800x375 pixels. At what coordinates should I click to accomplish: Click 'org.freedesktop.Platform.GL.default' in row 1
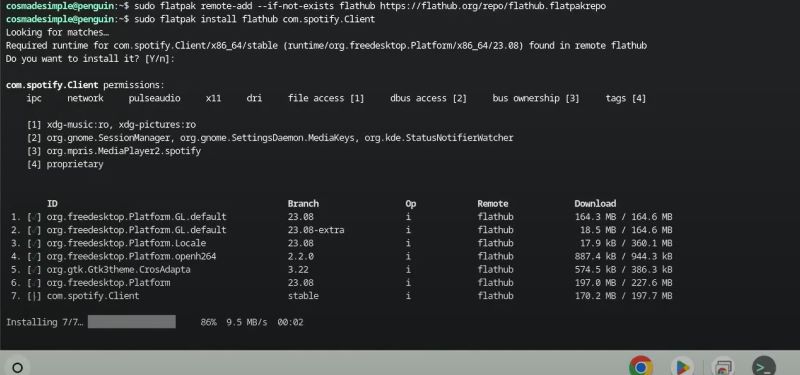pyautogui.click(x=137, y=217)
